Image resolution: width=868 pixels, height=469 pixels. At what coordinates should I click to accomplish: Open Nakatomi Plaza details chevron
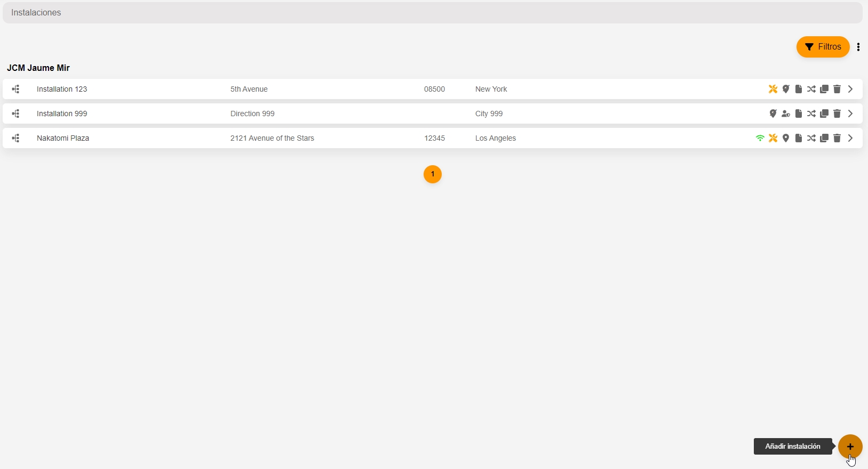850,138
